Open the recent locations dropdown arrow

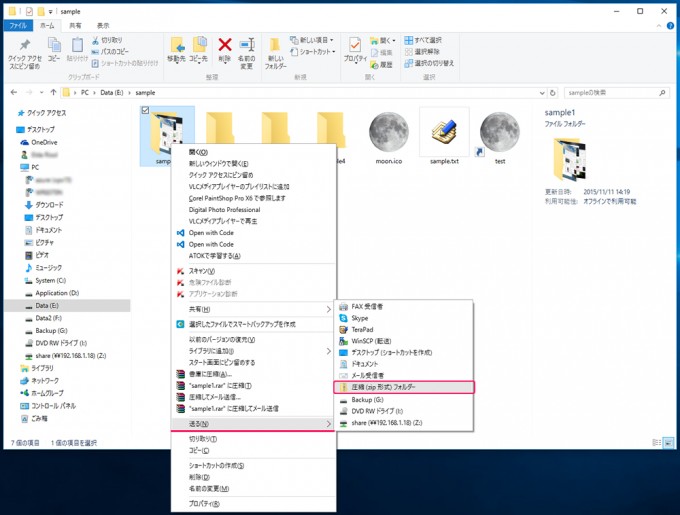(41, 92)
